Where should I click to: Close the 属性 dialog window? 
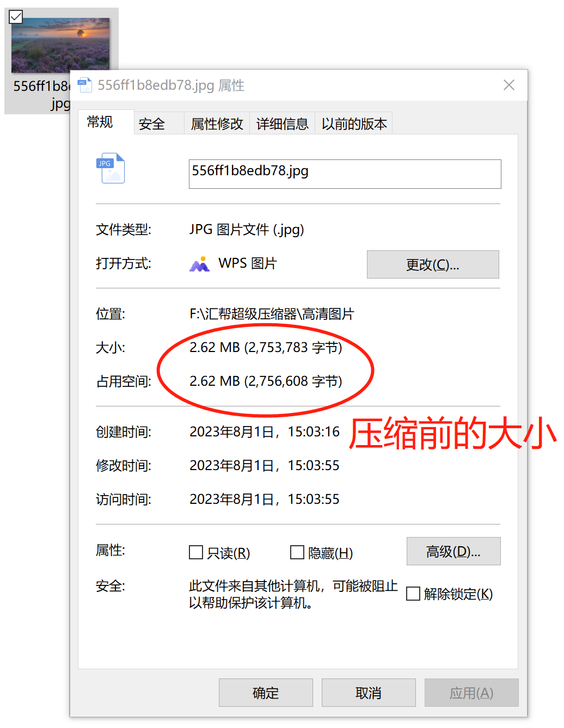[x=509, y=85]
